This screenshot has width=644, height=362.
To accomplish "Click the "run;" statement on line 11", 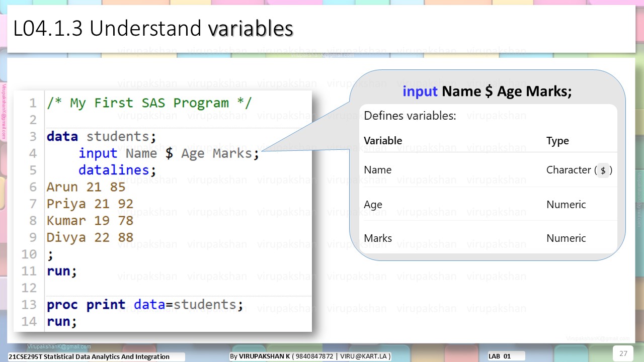I will click(62, 271).
